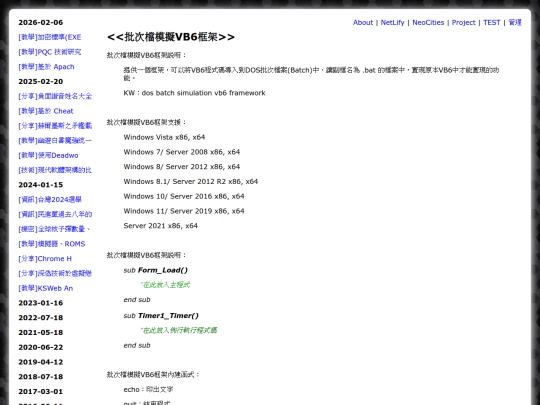Collapse the 2026-02-06 date section
540x405 pixels.
coord(41,22)
